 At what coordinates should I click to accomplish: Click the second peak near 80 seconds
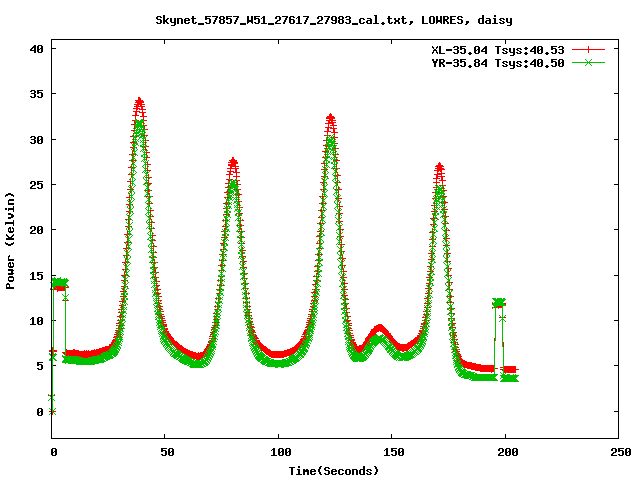click(x=233, y=161)
